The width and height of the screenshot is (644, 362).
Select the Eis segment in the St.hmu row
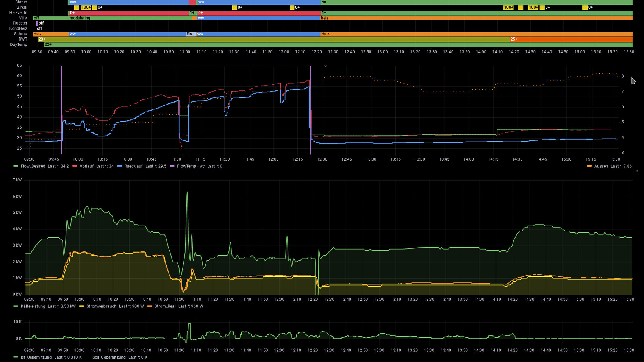point(191,34)
